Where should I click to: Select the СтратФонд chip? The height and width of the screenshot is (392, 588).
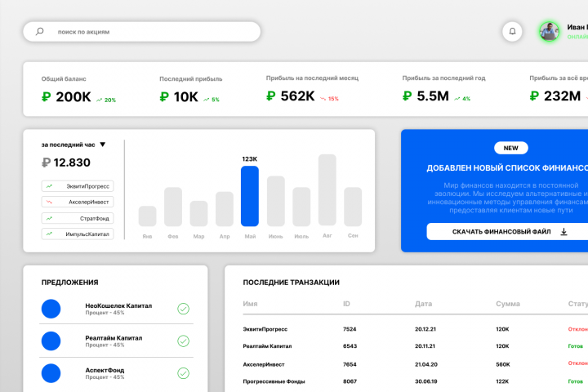(78, 218)
